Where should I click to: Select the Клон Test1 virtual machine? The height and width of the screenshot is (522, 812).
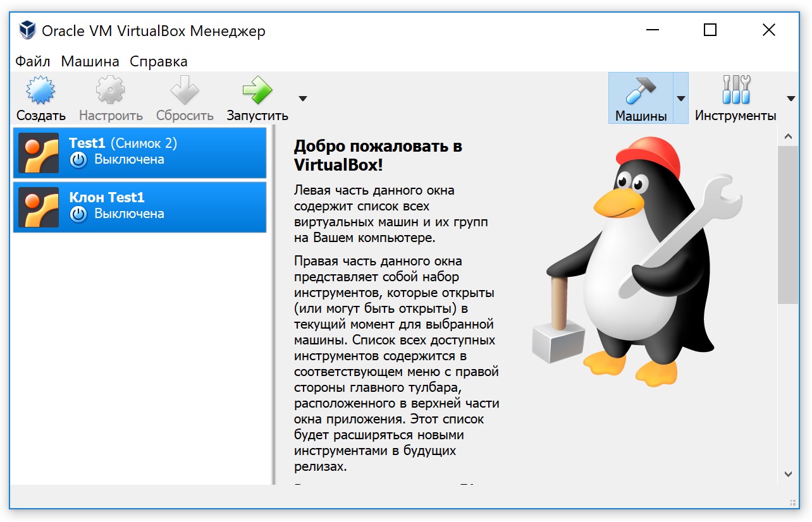140,207
